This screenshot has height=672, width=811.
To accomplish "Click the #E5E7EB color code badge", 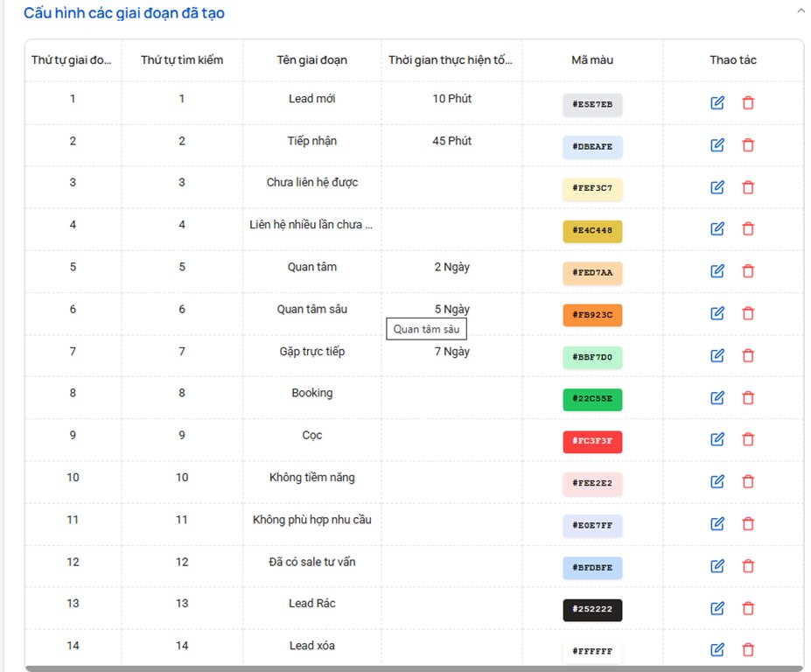I will pyautogui.click(x=592, y=104).
